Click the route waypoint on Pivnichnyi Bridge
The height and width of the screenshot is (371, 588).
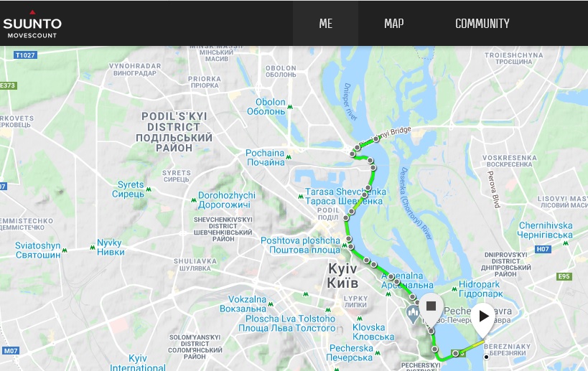376,139
